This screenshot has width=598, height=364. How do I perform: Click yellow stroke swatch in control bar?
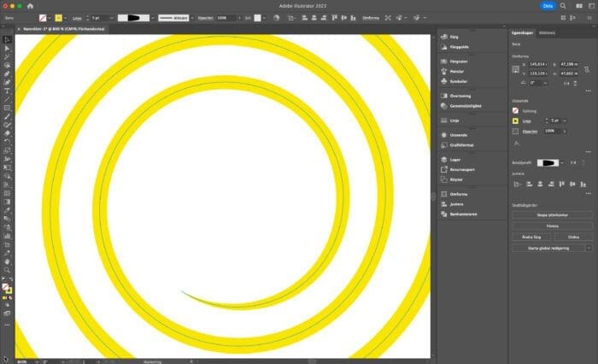58,18
